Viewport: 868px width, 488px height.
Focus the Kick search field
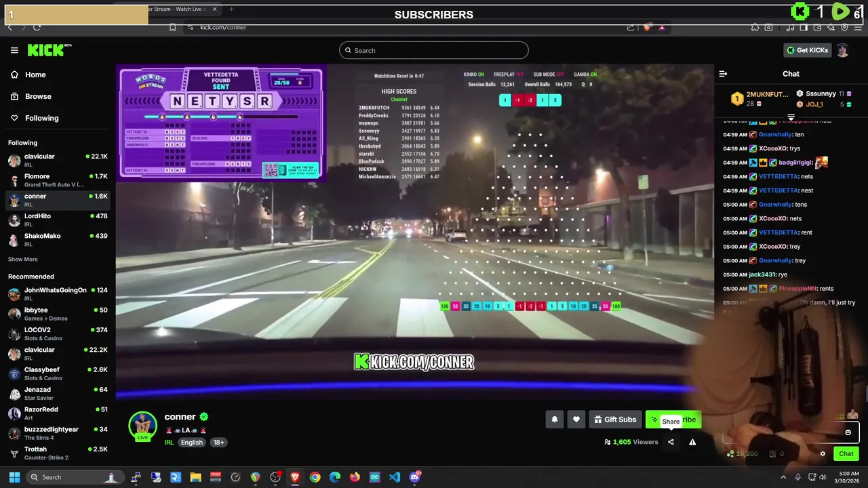point(434,50)
